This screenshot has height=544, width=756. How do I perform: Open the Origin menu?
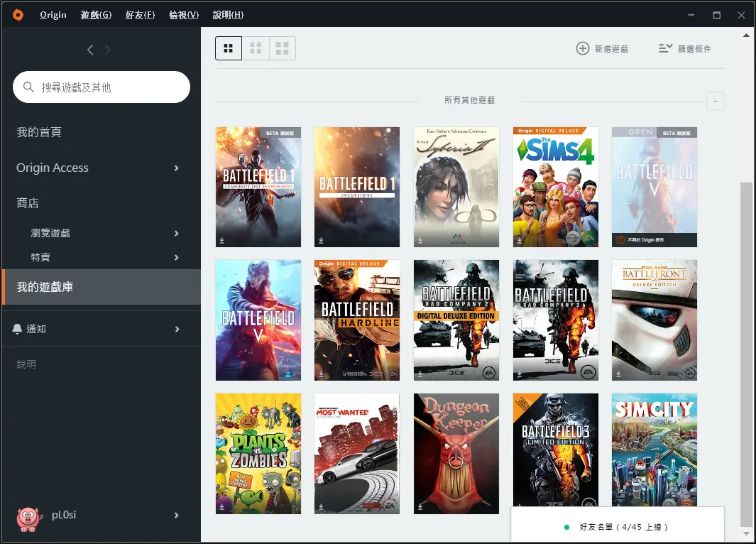[53, 15]
